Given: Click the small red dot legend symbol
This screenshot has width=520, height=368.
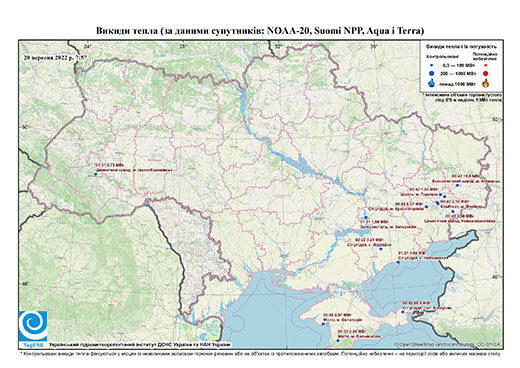Looking at the screenshot, I should tap(486, 65).
